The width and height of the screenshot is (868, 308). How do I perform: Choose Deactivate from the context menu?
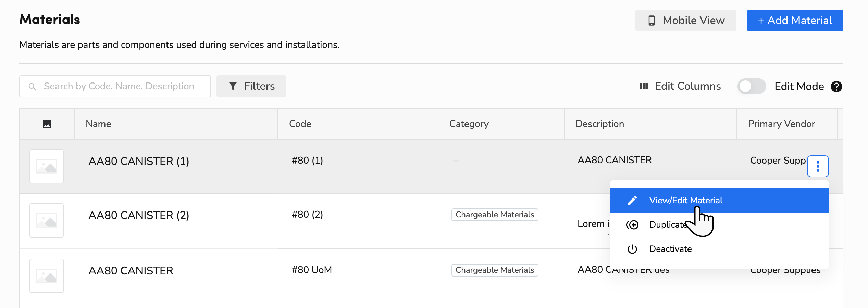(x=670, y=249)
